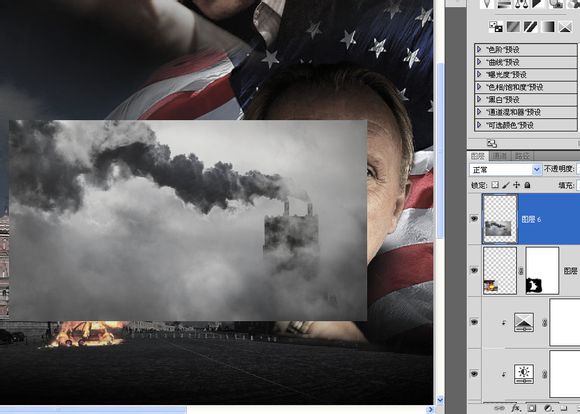Add an Invert adjustment layer
Viewport: 580px width, 414px height.
tap(495, 27)
